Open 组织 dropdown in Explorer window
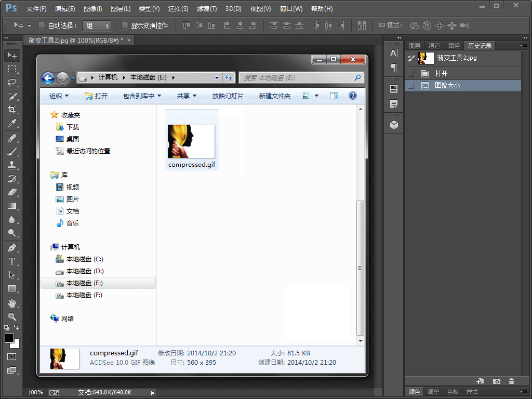The width and height of the screenshot is (532, 399). tap(59, 96)
